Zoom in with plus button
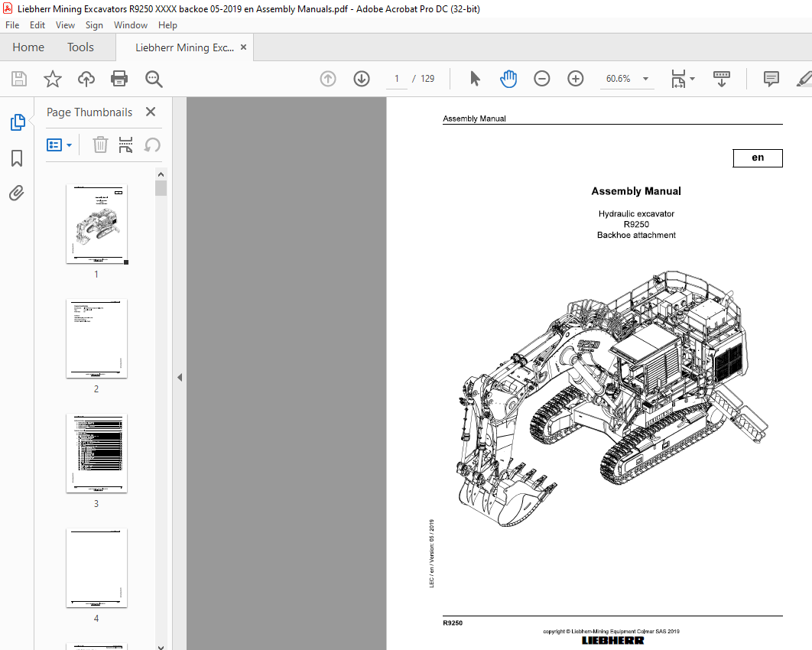 [575, 79]
